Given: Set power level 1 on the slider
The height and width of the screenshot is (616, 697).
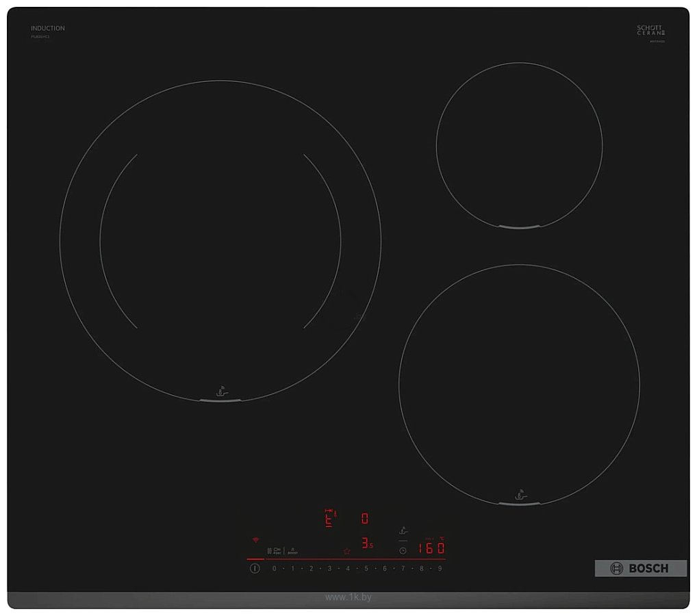Looking at the screenshot, I should pyautogui.click(x=292, y=569).
